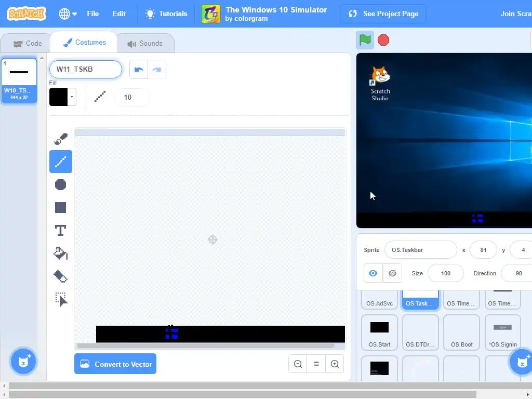Click the sprite x position field
Screen dimensions: 532x399
tap(483, 250)
